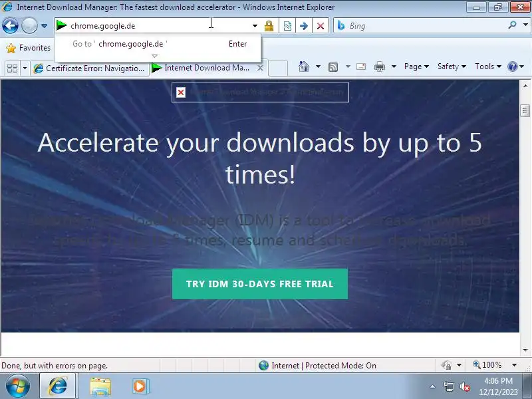532x399 pixels.
Task: Click the Home icon in command bar
Action: pos(304,66)
